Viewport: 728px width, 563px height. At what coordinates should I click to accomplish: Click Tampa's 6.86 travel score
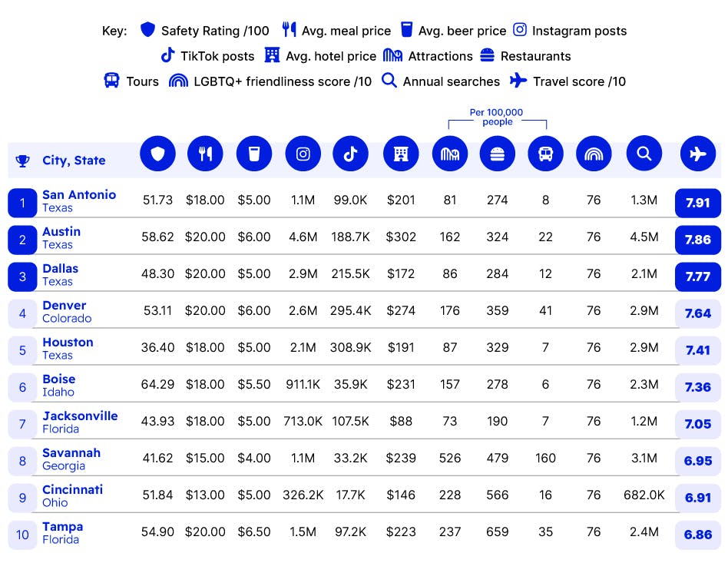point(698,535)
